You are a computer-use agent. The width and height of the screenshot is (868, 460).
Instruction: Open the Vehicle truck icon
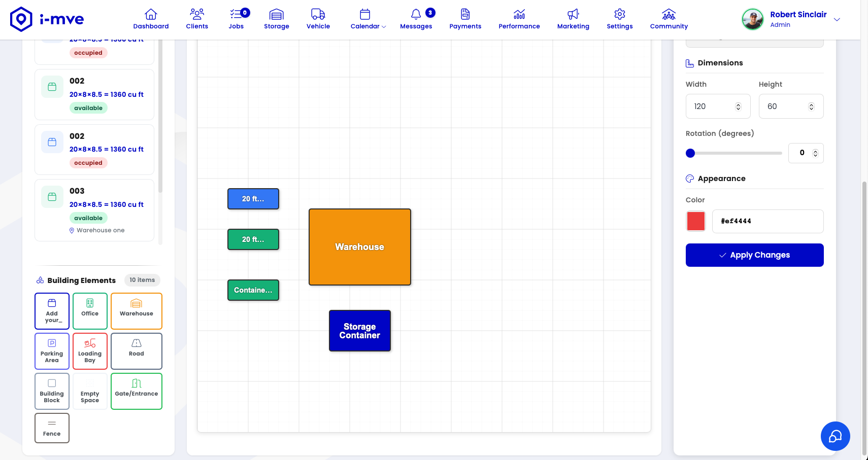tap(318, 14)
